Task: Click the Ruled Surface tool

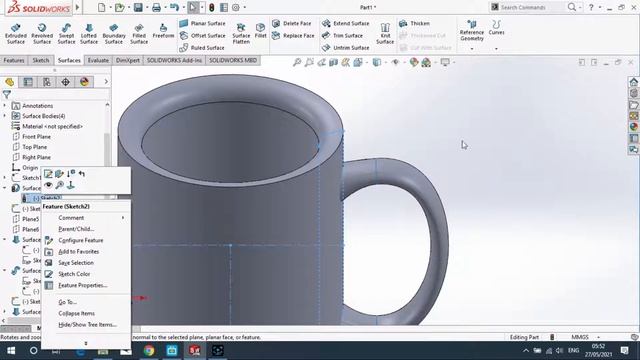Action: tap(202, 48)
